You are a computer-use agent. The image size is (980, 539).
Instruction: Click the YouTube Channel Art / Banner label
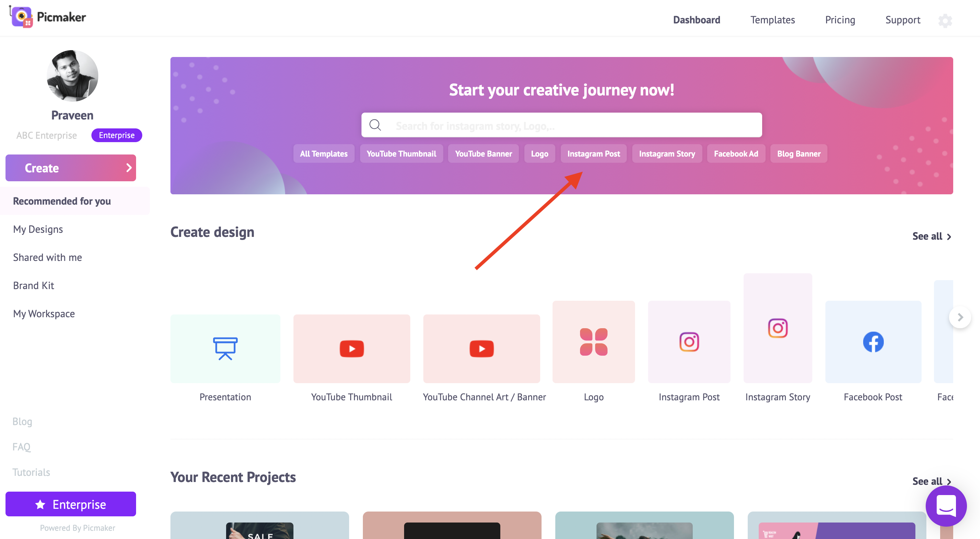tap(484, 397)
